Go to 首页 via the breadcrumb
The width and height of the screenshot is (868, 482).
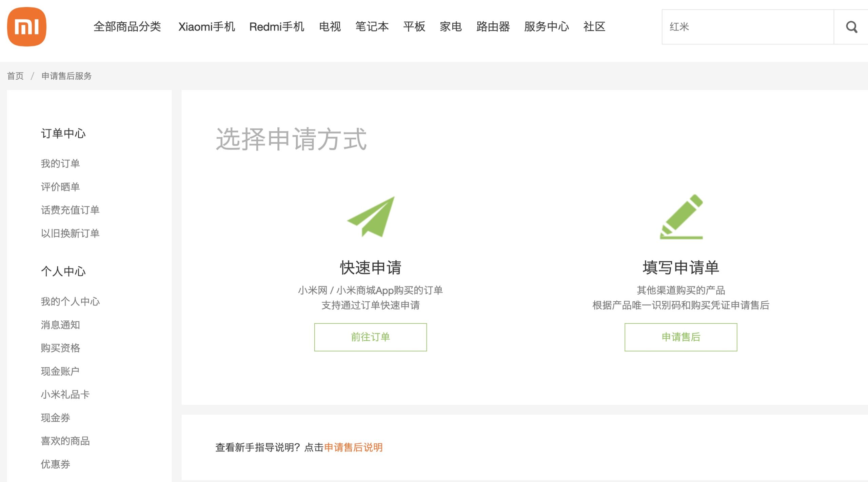click(x=16, y=76)
